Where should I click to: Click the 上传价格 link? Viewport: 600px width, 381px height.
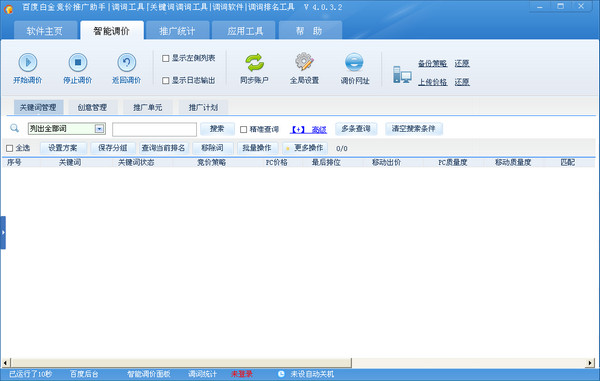[x=432, y=82]
